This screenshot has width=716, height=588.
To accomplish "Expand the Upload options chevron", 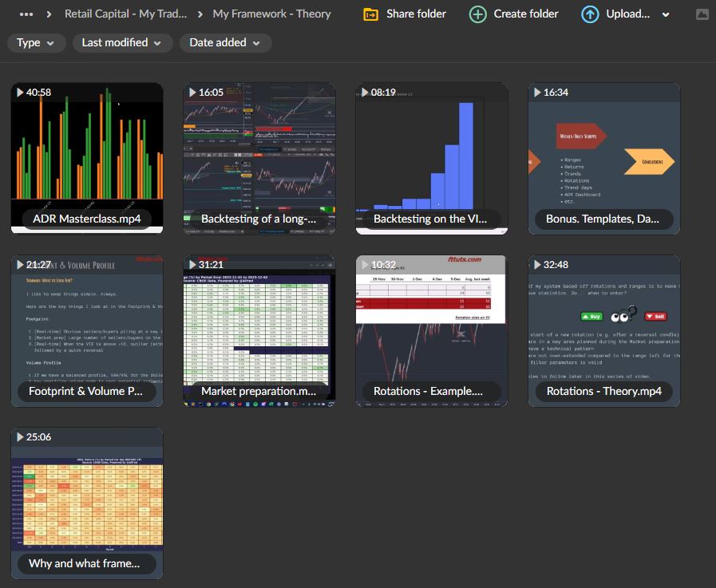I will click(x=666, y=14).
